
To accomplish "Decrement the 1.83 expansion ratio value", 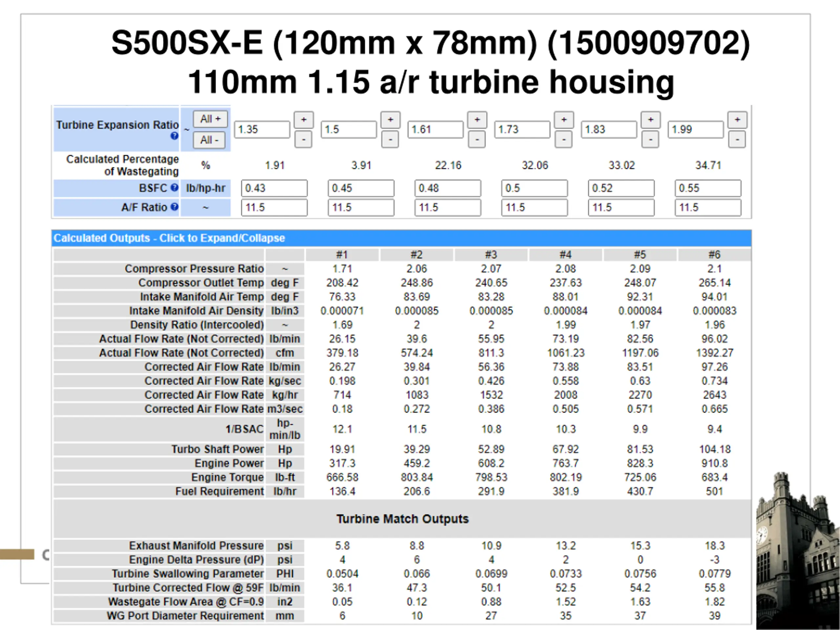I will click(650, 139).
